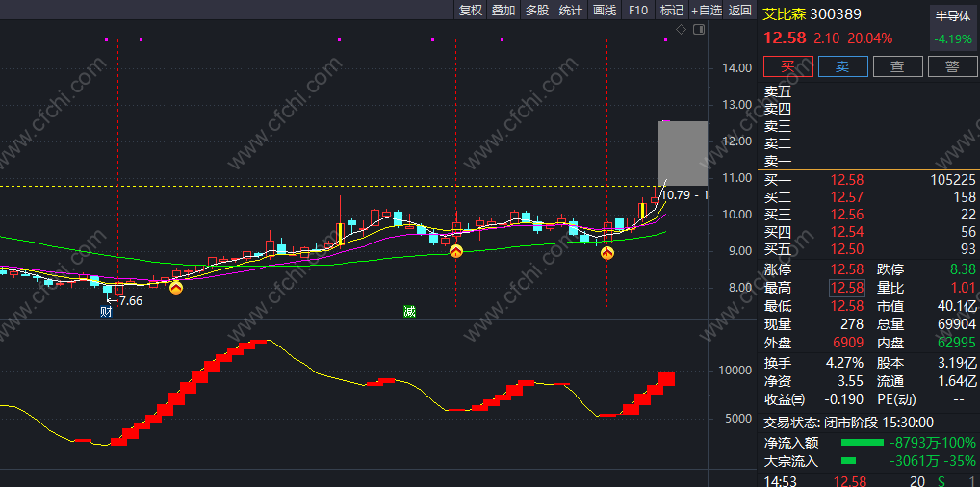Click the rightmost yellow up-arrow signal marker
The image size is (980, 487).
[607, 253]
